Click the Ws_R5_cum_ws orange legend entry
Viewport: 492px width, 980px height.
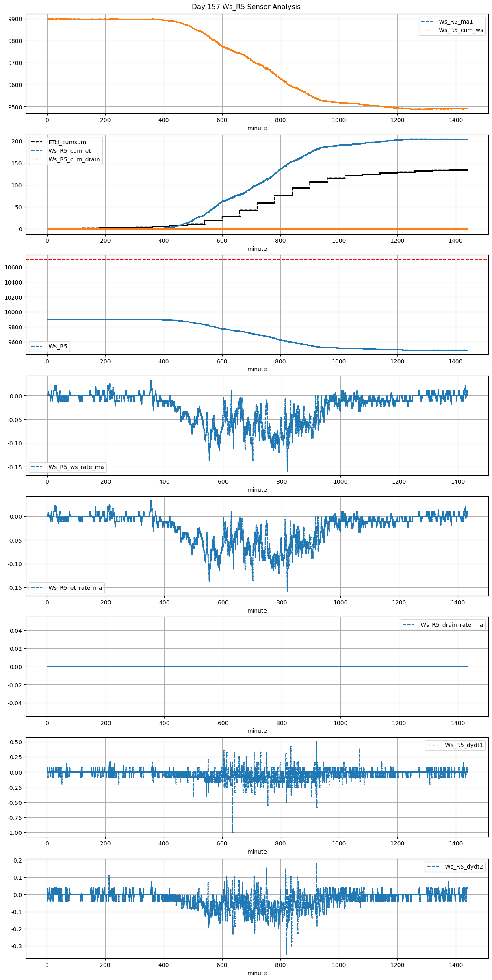(461, 30)
